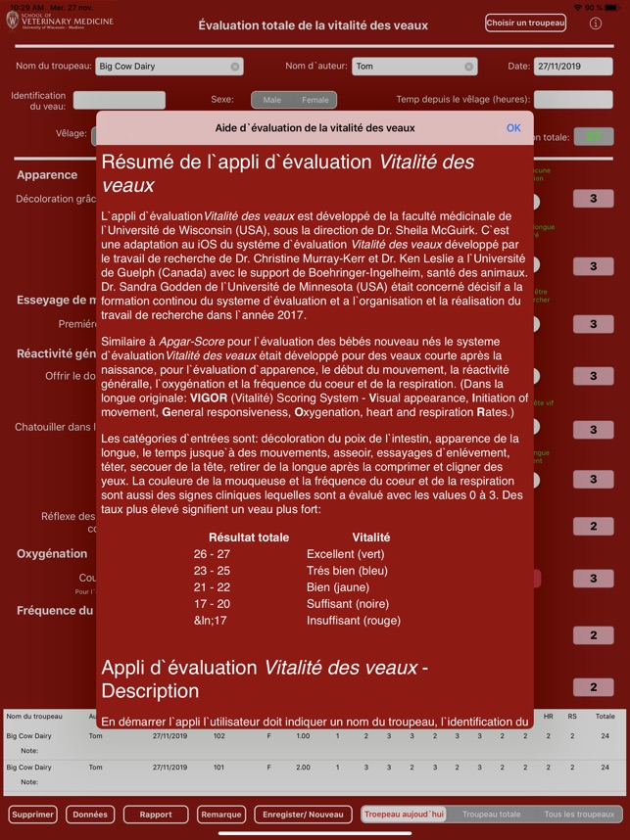Generate report with Rapport button

(156, 815)
